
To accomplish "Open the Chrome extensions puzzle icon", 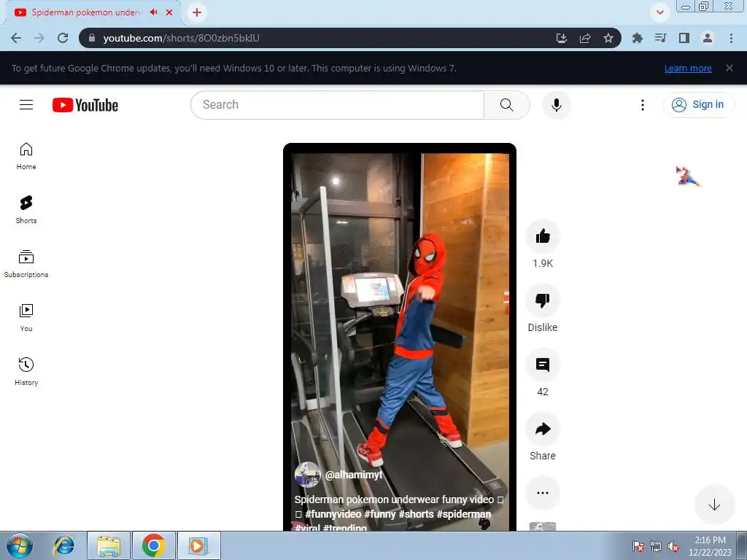I will click(638, 38).
